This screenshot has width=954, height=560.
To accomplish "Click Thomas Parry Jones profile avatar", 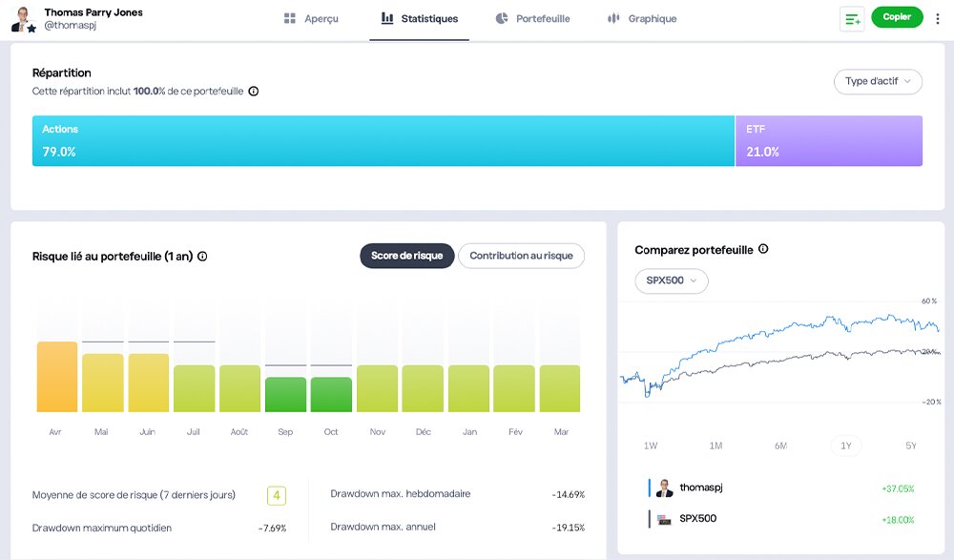I will click(24, 19).
